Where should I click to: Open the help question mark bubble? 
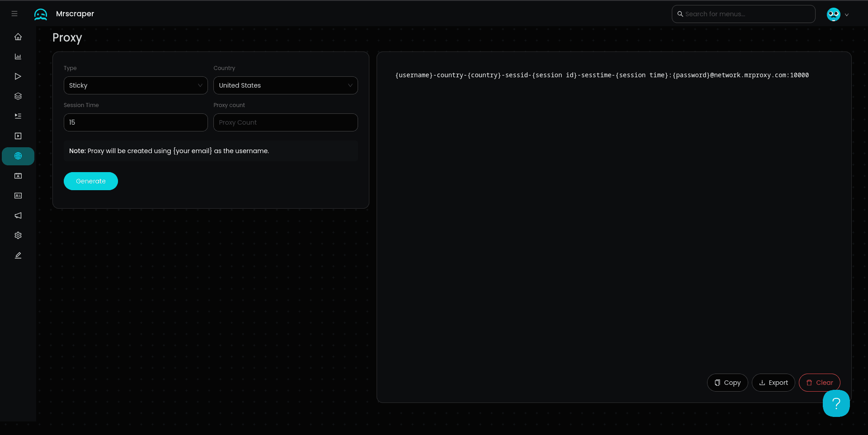tap(836, 403)
